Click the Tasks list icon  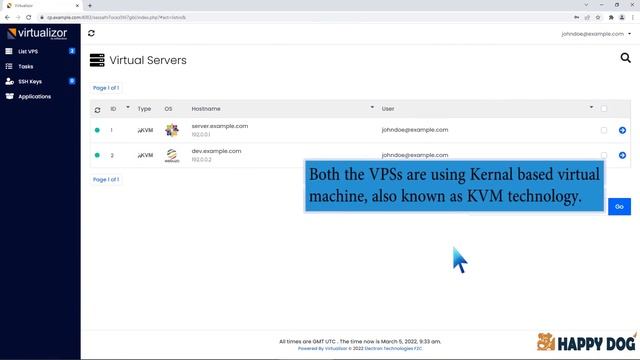coord(9,66)
